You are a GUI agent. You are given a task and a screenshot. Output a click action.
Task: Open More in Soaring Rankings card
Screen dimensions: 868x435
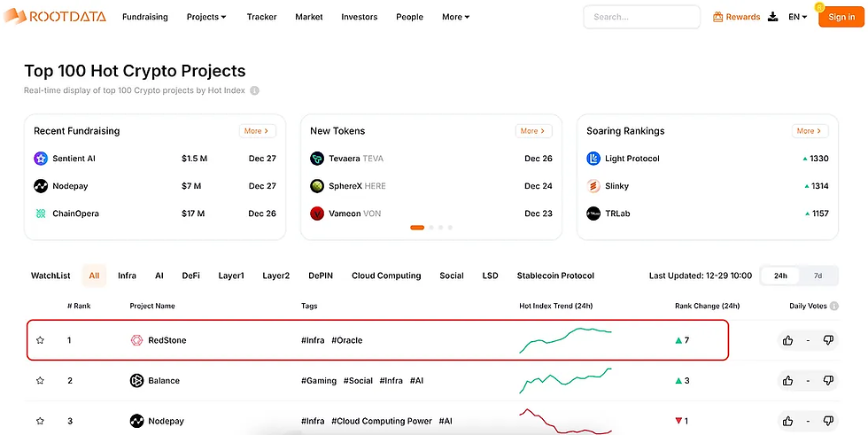pos(810,131)
